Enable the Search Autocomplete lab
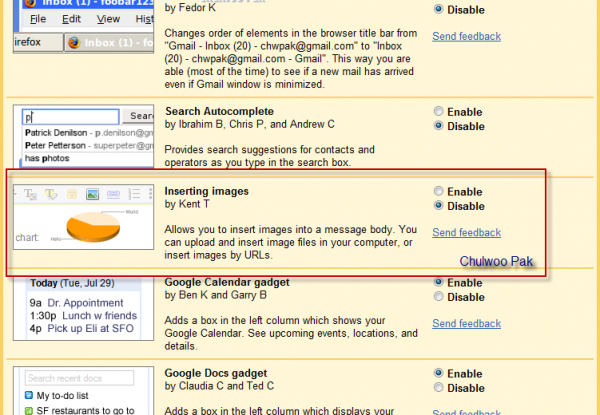Image resolution: width=600 pixels, height=415 pixels. pos(438,112)
